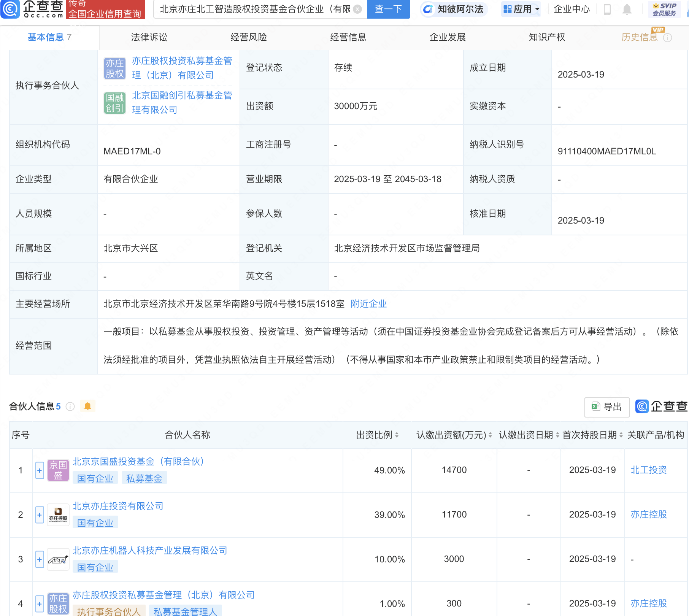The height and width of the screenshot is (616, 689).
Task: Expand row 2 北京亦庄投资有限公司
Action: [x=40, y=515]
